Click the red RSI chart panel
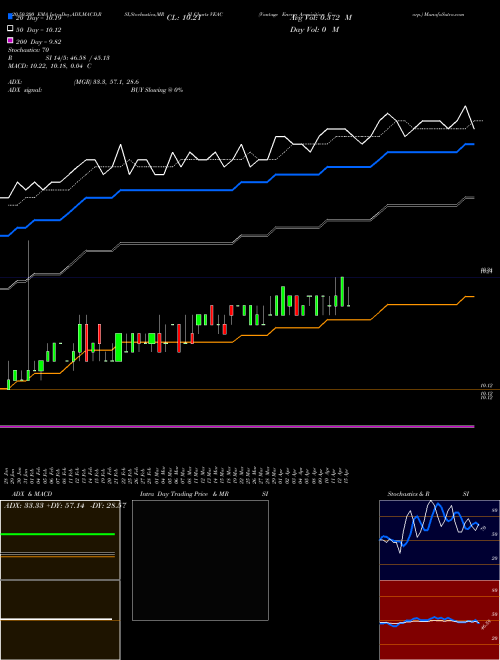 439,620
